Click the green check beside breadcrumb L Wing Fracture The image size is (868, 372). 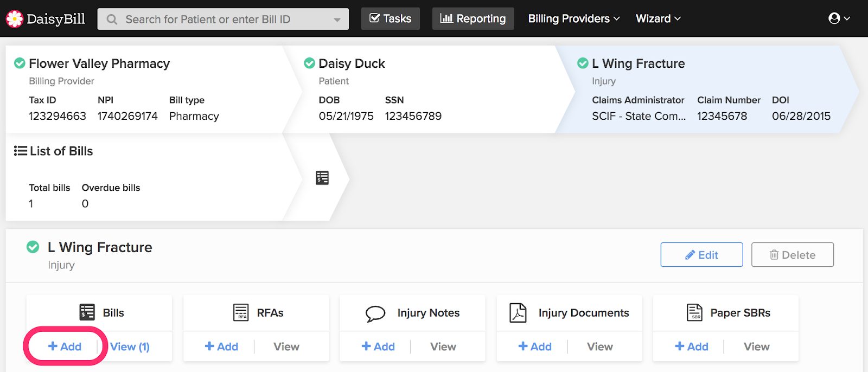coord(583,63)
